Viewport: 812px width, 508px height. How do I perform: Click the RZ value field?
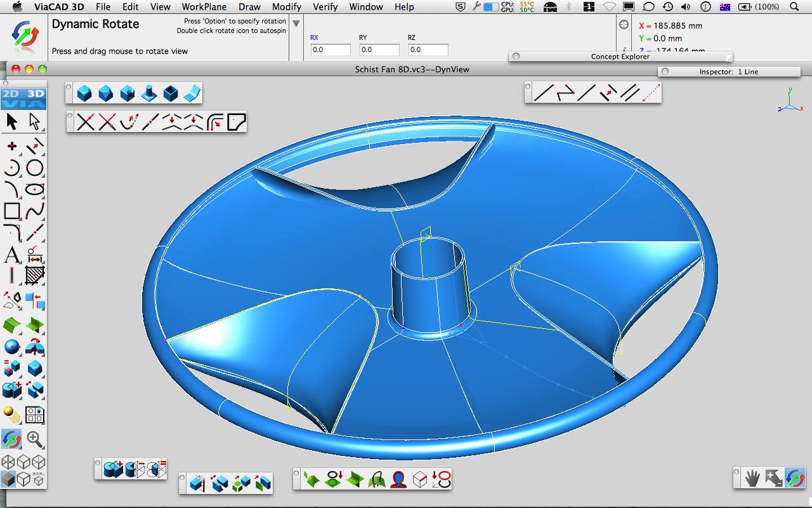coord(428,50)
